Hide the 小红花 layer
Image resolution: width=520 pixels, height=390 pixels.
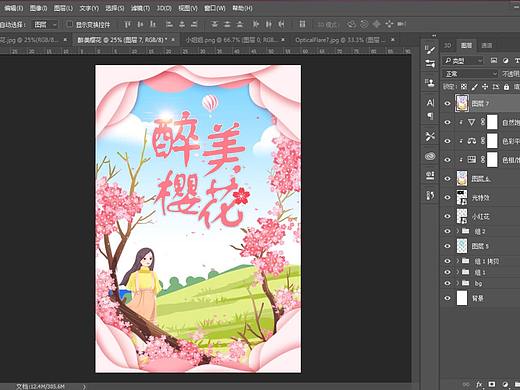(x=448, y=216)
